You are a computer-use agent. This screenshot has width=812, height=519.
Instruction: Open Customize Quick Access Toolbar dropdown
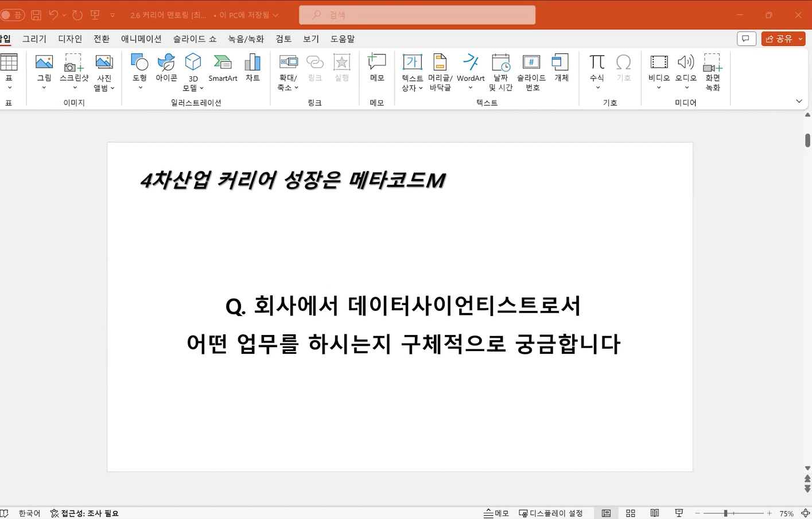(112, 15)
